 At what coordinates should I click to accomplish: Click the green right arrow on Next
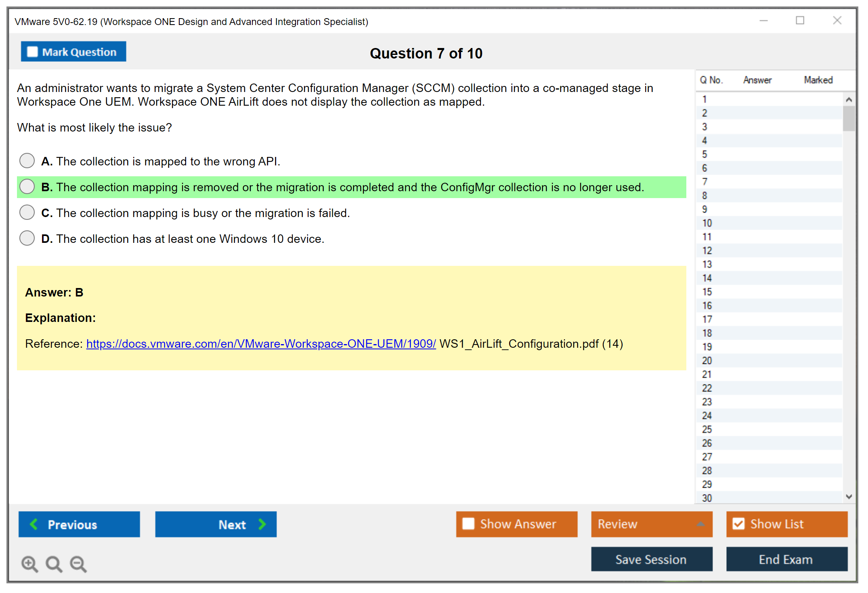click(262, 524)
